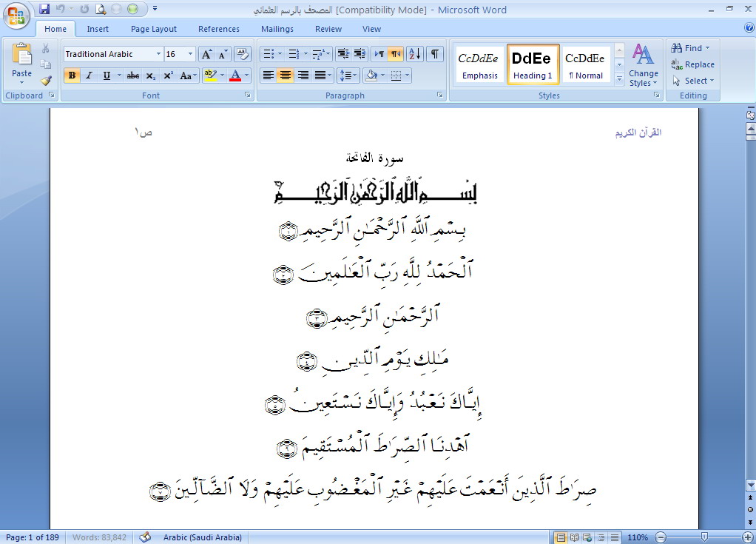Undo the last action
Image resolution: width=756 pixels, height=544 pixels.
[x=60, y=9]
